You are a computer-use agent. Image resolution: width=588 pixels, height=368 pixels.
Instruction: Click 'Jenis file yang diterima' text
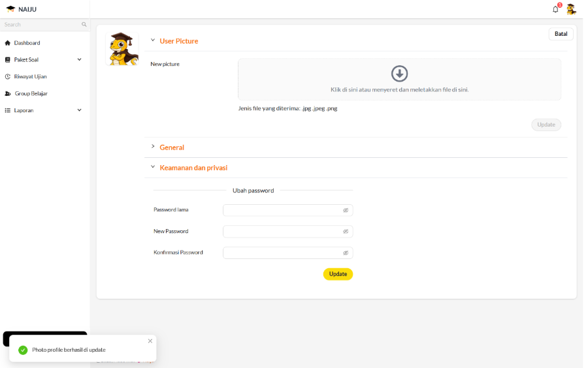287,108
